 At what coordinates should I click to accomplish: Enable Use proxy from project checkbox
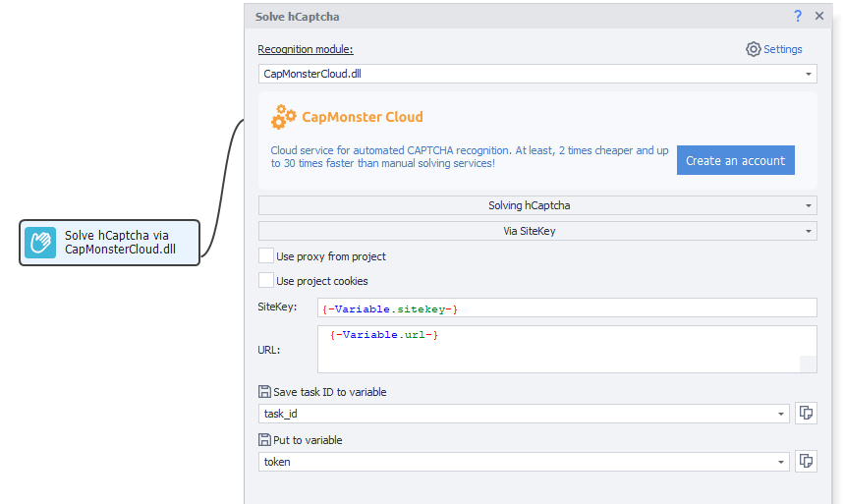[x=266, y=255]
